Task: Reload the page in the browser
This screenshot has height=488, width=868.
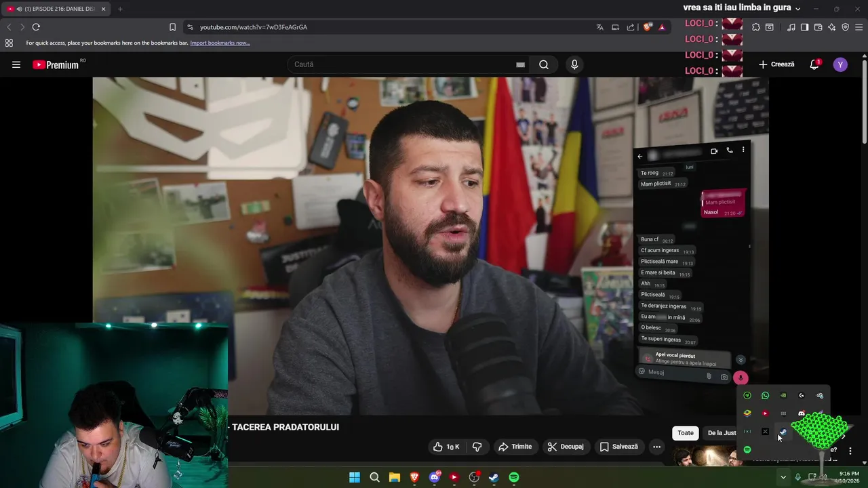Action: pos(36,27)
